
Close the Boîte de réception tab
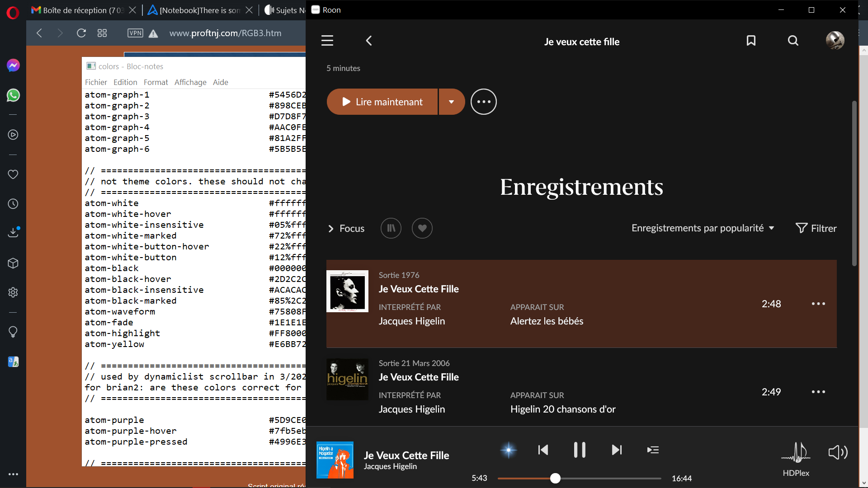132,10
